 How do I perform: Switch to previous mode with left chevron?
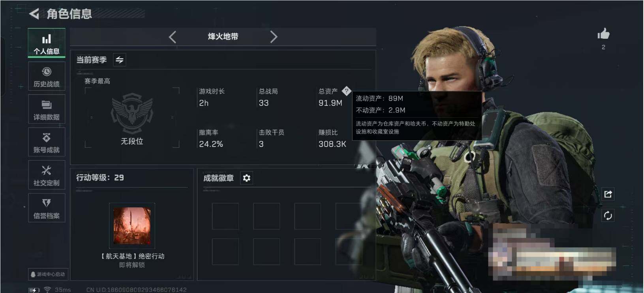(x=172, y=37)
